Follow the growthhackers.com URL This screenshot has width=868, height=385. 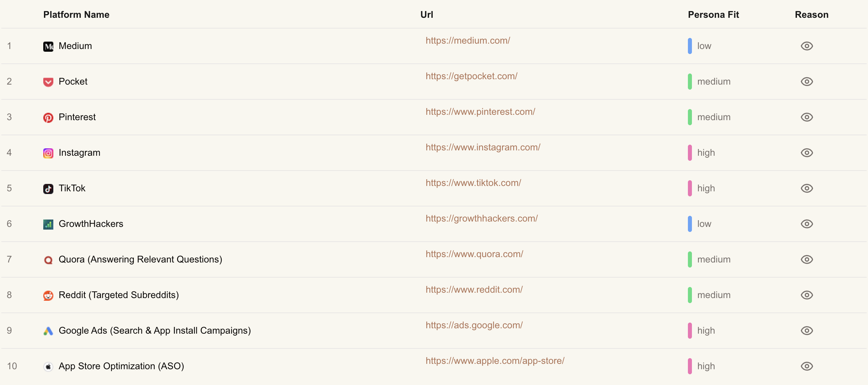click(x=482, y=219)
